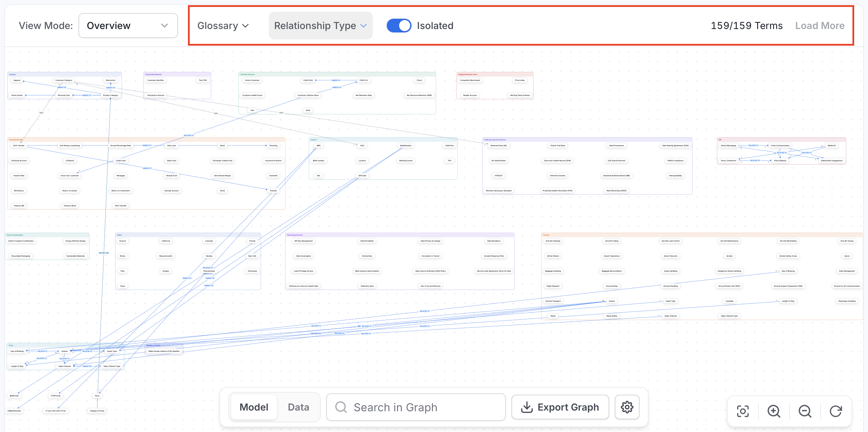The width and height of the screenshot is (868, 432).
Task: Click the Make Europe Jealous of My Weather node
Action: point(164,351)
